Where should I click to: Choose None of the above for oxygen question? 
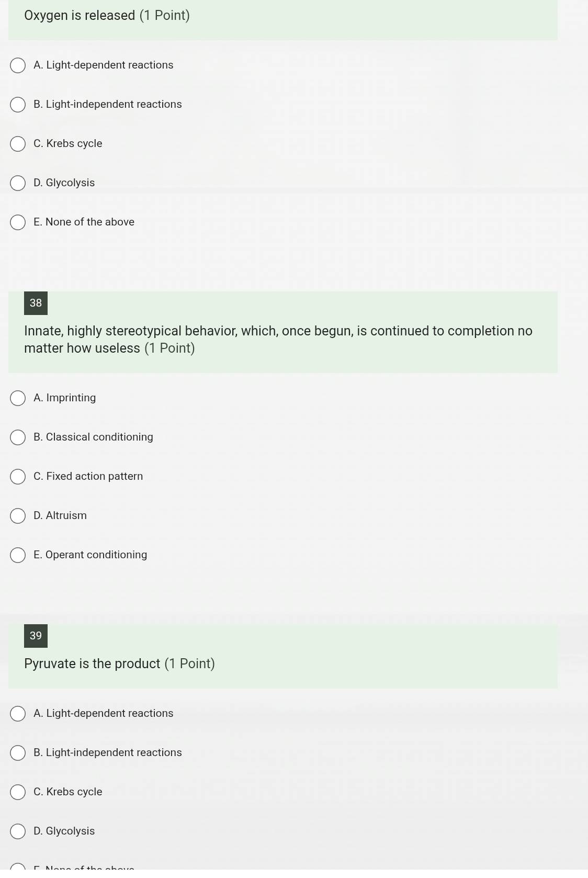coord(18,222)
